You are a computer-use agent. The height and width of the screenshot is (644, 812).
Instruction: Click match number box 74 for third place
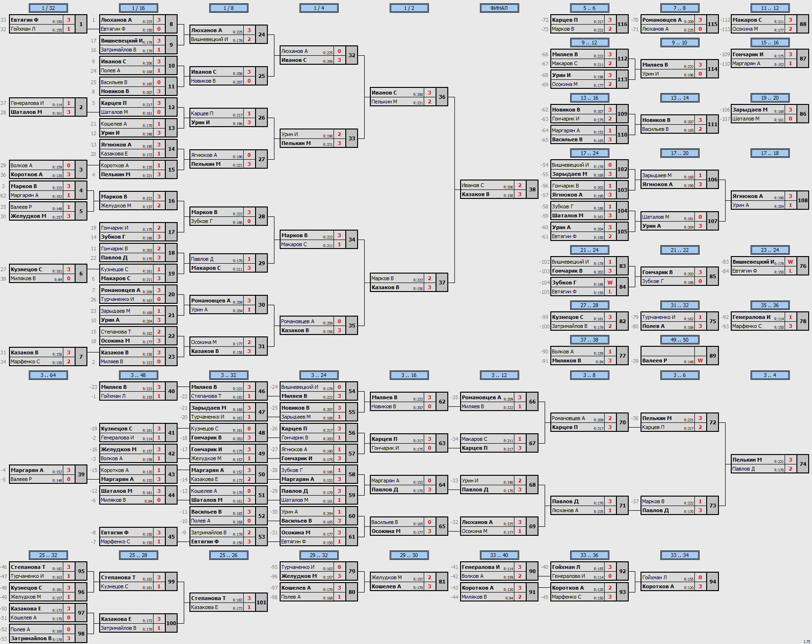(803, 464)
